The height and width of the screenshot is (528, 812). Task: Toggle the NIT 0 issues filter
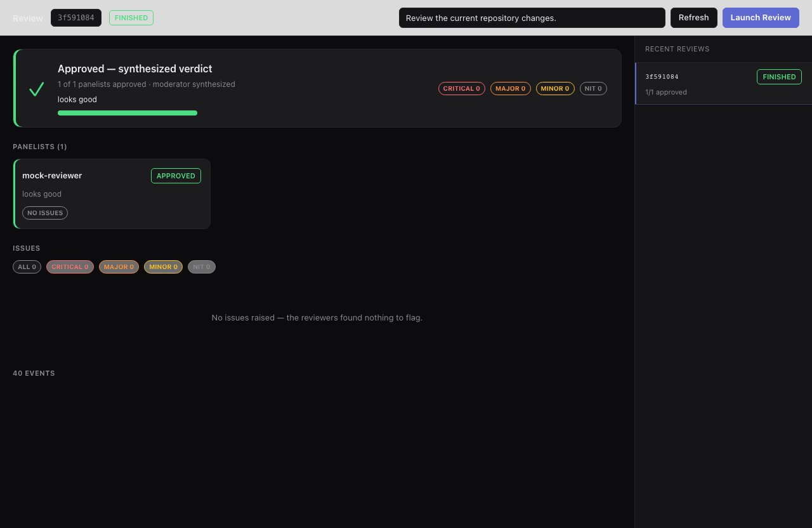pyautogui.click(x=202, y=267)
